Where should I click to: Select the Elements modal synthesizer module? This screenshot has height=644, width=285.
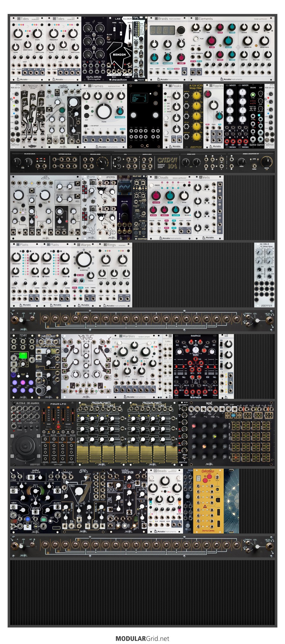click(231, 49)
